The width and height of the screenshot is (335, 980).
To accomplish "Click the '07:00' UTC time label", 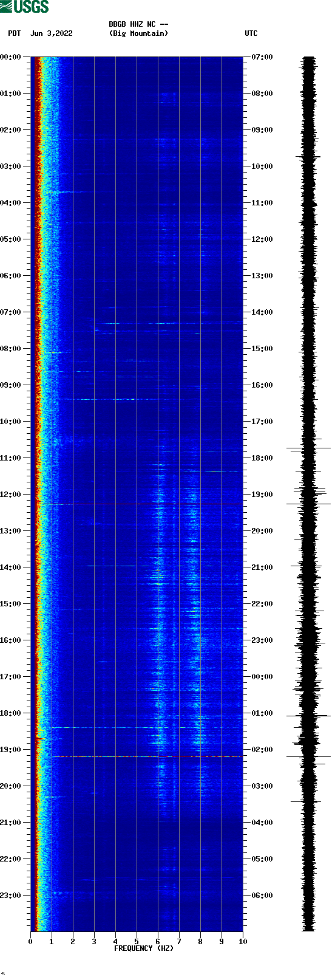I will [262, 57].
